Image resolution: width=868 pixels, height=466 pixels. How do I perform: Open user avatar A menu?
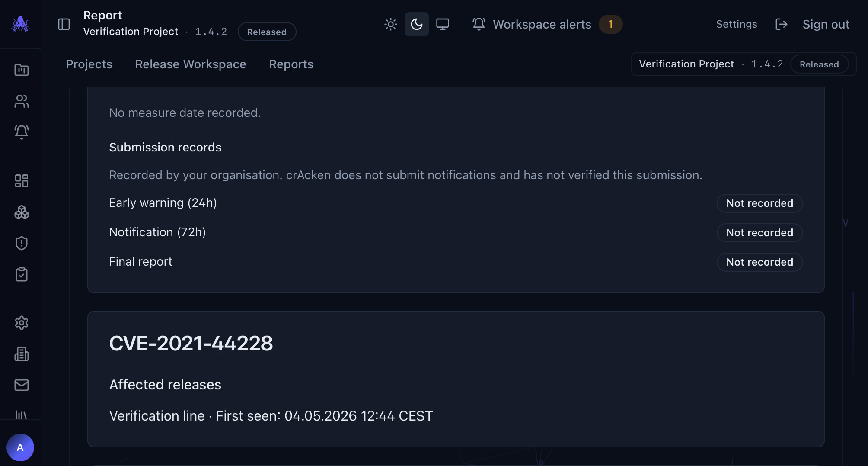coord(20,447)
